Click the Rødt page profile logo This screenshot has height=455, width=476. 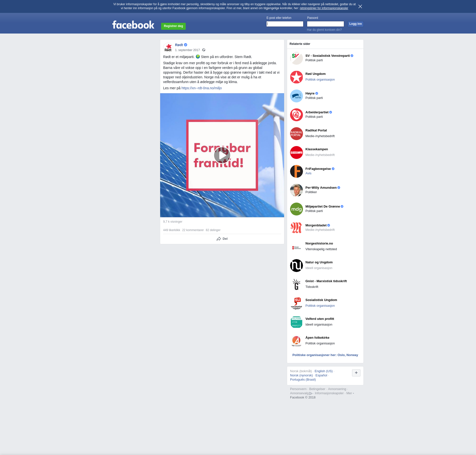168,47
